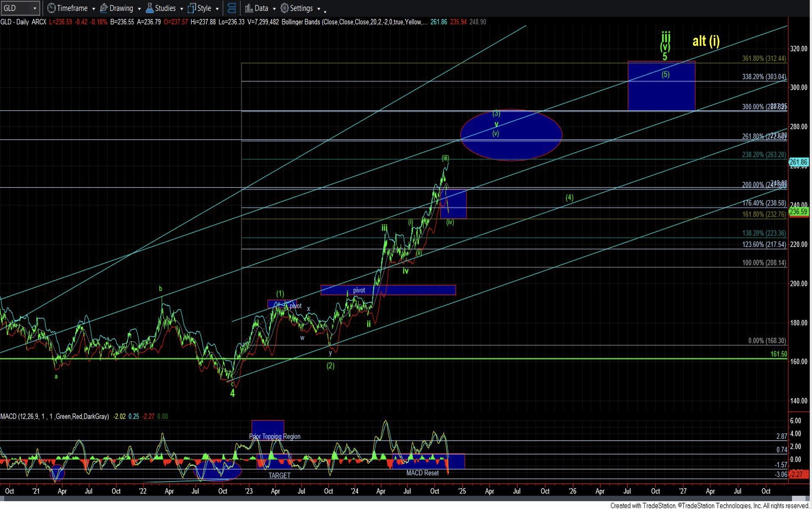812x509 pixels.
Task: Expand the GLD symbol dropdown
Action: pos(35,8)
